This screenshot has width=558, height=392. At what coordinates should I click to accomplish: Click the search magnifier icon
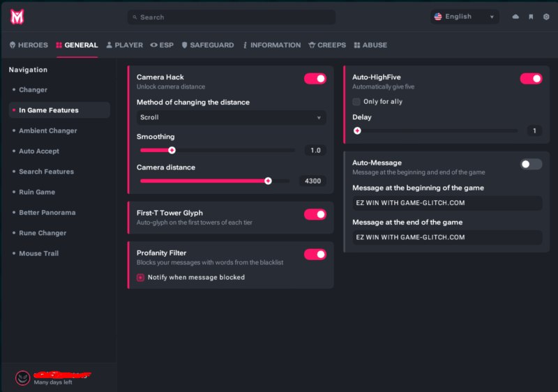tap(135, 17)
